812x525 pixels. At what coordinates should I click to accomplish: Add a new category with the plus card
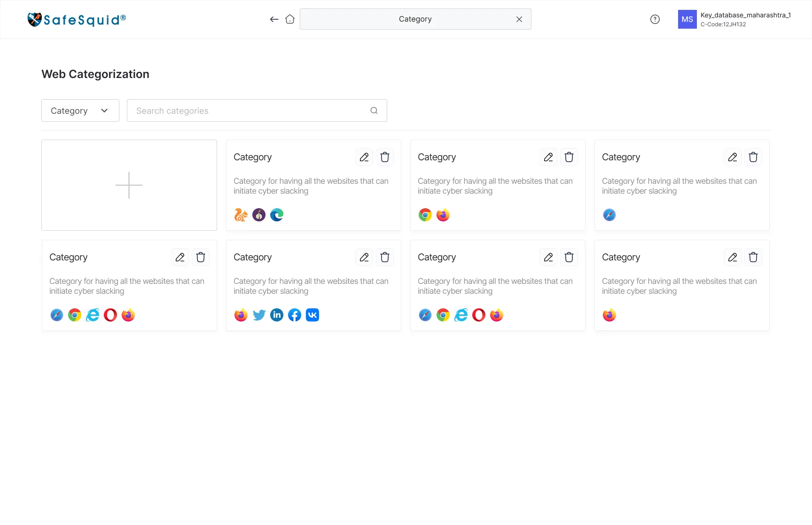tap(129, 185)
